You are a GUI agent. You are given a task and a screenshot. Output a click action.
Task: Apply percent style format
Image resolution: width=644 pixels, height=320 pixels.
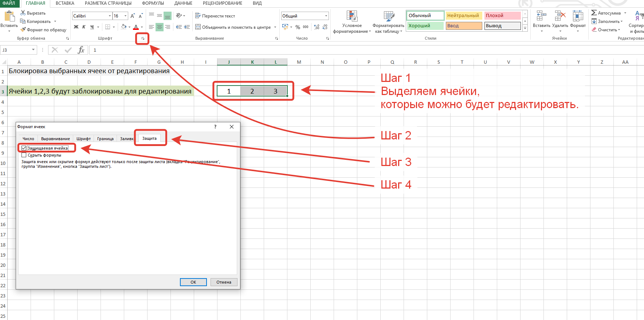click(x=298, y=27)
